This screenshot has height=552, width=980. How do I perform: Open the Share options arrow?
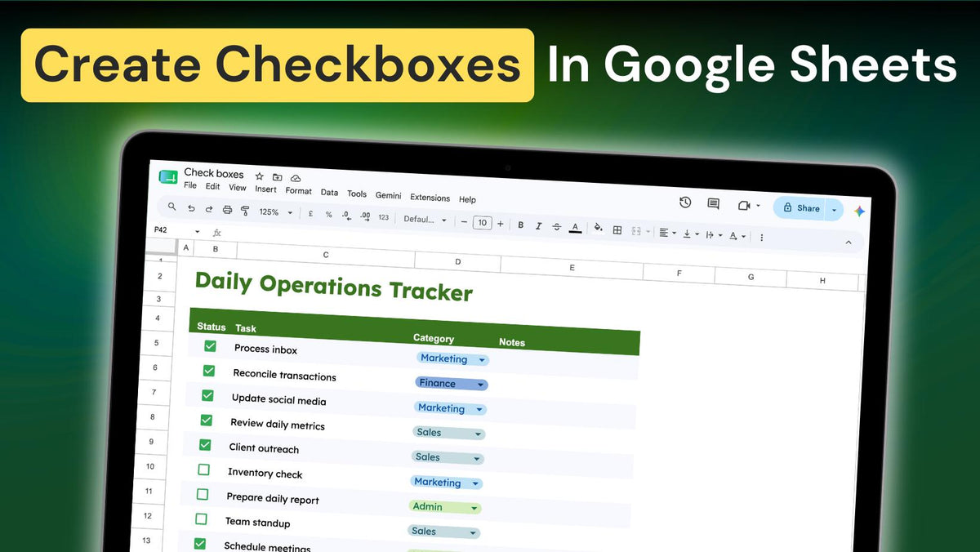(x=834, y=210)
